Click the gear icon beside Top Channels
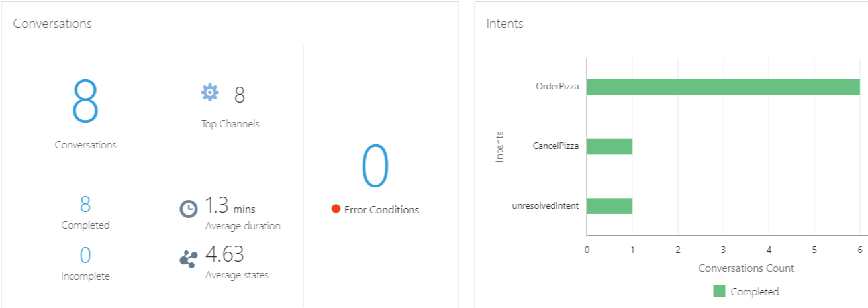This screenshot has height=308, width=868. [210, 93]
